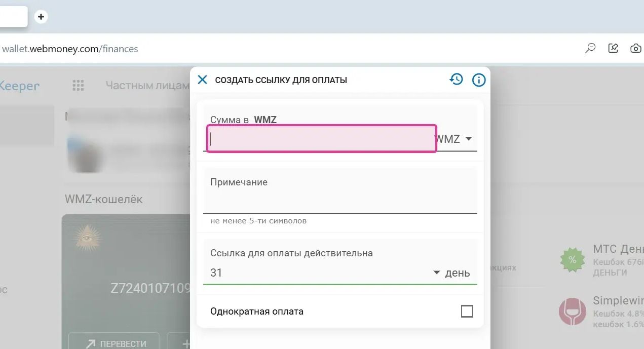Viewport: 644px width, 349px height.
Task: Click the Keeper logo
Action: (x=19, y=86)
